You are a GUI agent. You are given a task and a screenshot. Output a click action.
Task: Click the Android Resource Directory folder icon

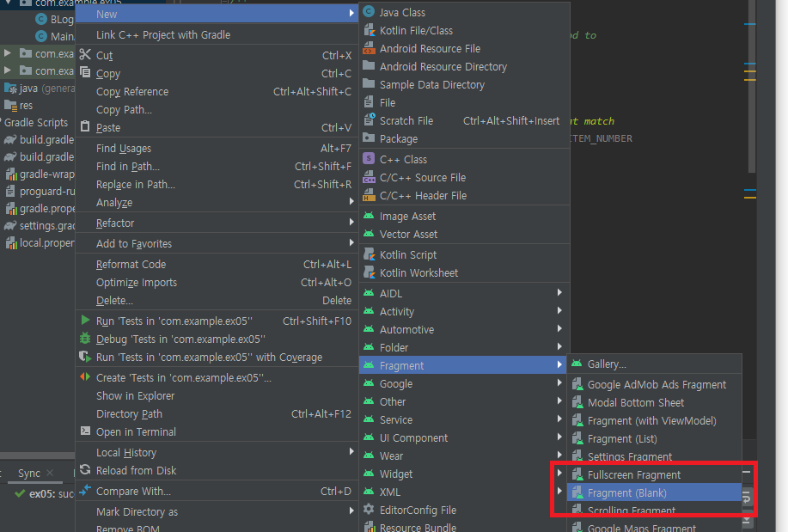click(x=369, y=66)
